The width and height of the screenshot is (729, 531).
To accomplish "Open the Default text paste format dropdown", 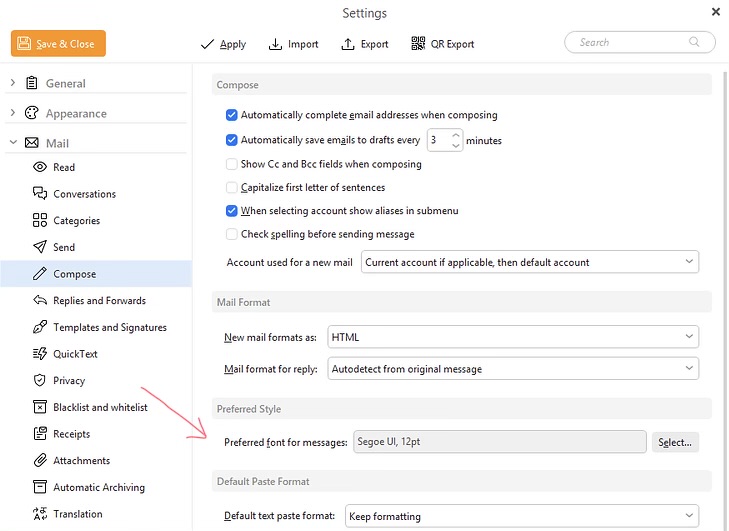I will [x=522, y=516].
